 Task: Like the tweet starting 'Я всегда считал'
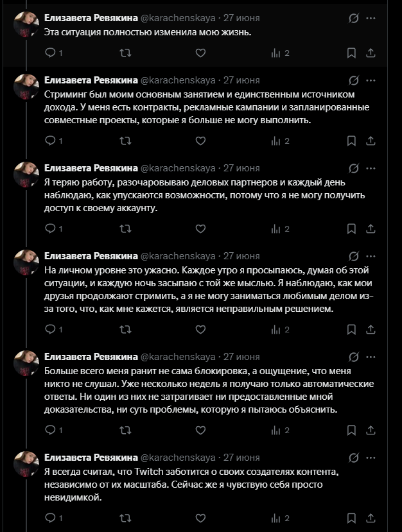pos(200,518)
